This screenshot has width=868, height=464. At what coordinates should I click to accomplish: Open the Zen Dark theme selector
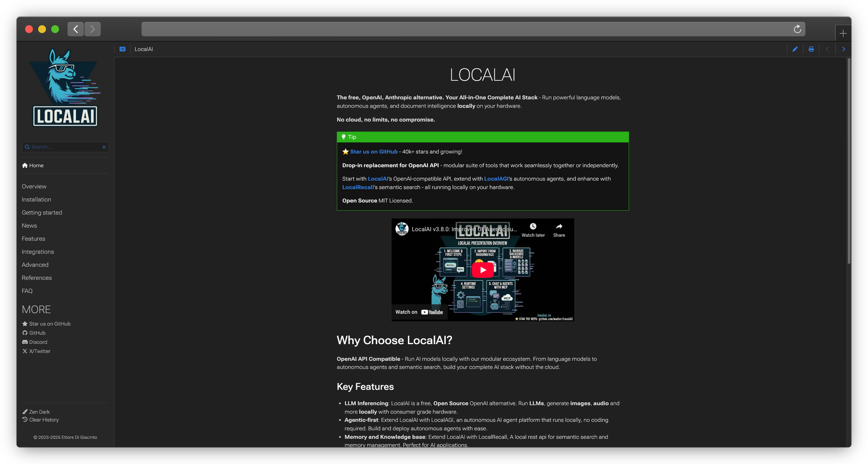coord(39,412)
